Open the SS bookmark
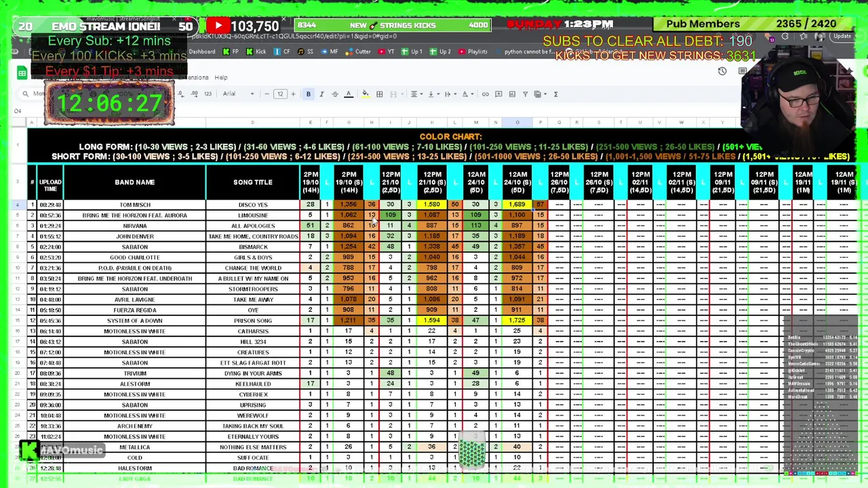 tap(306, 52)
